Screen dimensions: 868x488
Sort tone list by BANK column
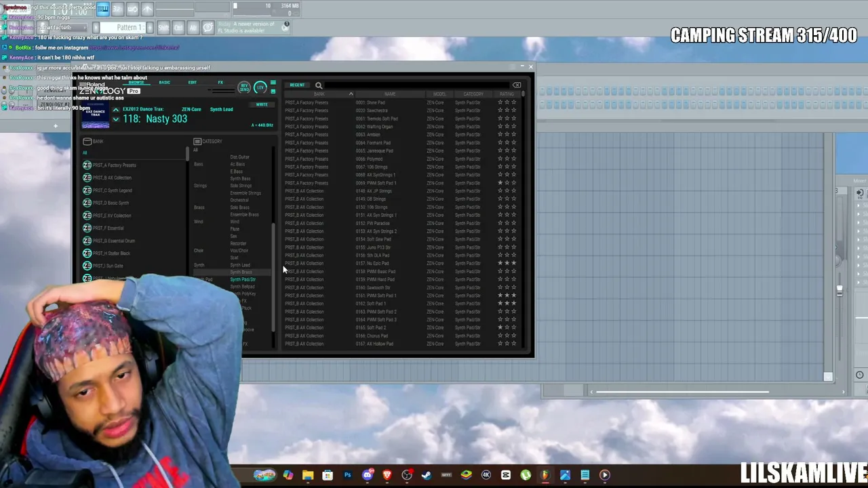click(319, 94)
